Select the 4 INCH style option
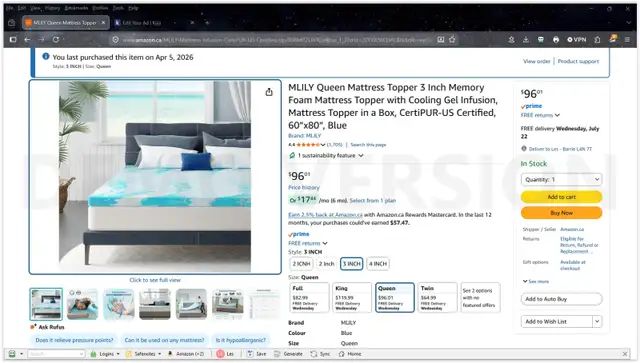The width and height of the screenshot is (640, 363). (x=378, y=264)
